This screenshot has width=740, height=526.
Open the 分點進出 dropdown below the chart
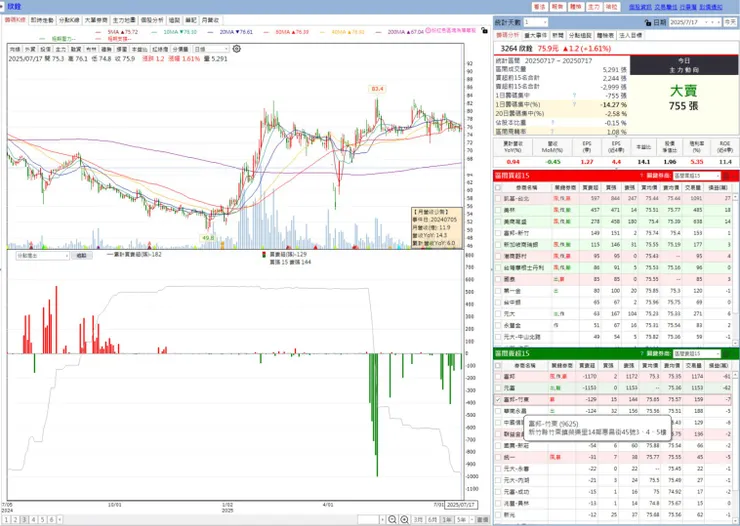click(42, 255)
